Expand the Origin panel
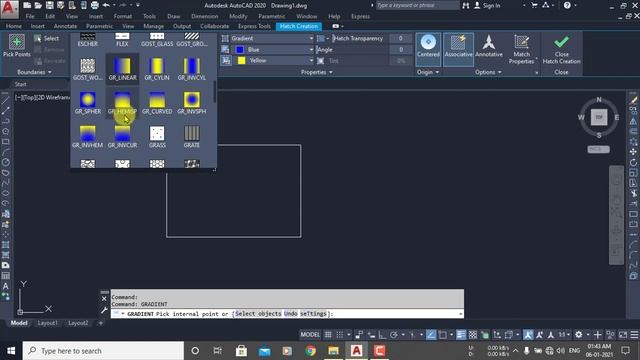 click(x=428, y=72)
